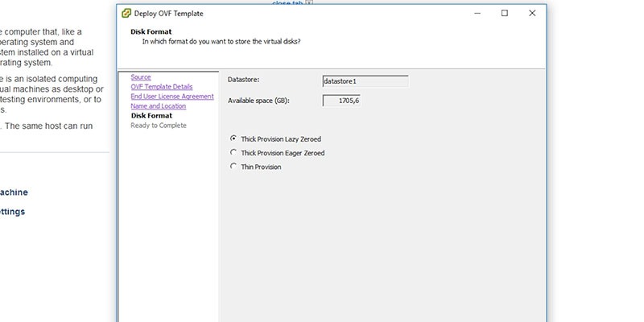Select the Disk Format wizard step
This screenshot has width=644, height=322.
[x=151, y=116]
